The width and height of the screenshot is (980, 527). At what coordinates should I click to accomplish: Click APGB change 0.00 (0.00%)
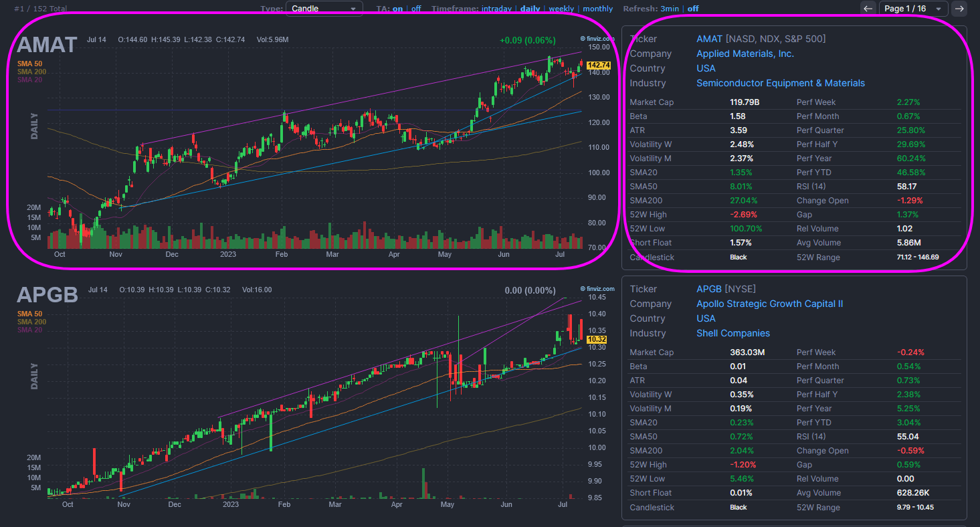530,290
